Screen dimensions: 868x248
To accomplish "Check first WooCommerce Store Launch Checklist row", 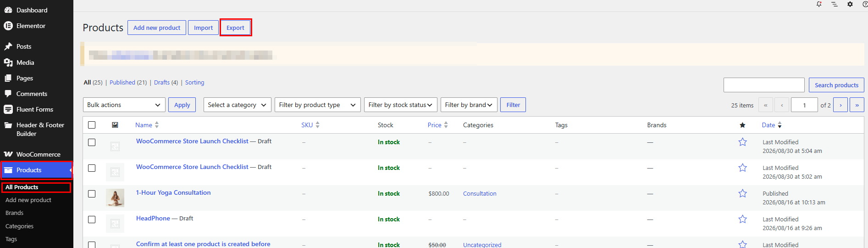I will point(92,142).
